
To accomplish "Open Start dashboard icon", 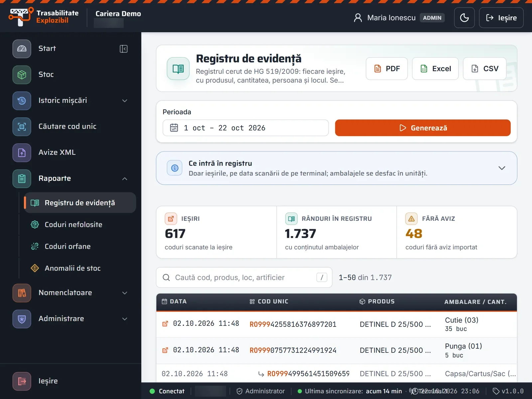I will click(22, 49).
